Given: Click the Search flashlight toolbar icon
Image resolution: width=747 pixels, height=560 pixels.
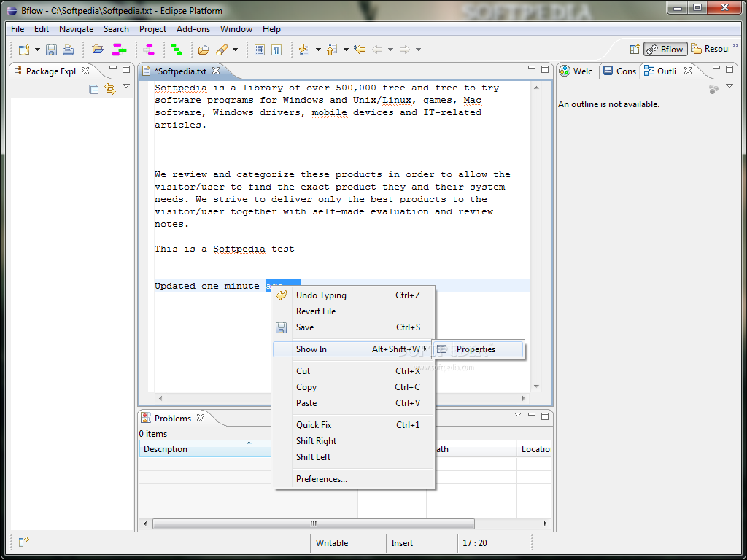Looking at the screenshot, I should [222, 50].
